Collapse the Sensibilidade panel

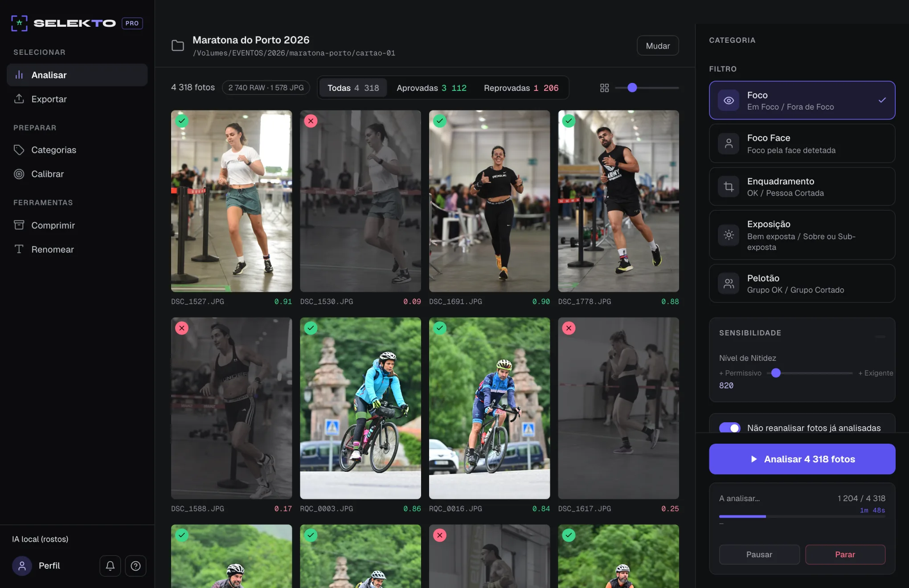tap(880, 337)
